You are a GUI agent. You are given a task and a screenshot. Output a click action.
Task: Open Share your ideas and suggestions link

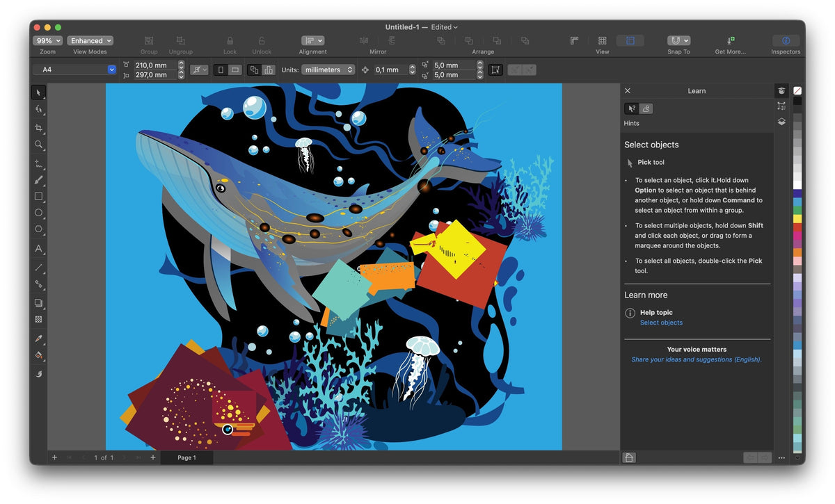pos(697,359)
